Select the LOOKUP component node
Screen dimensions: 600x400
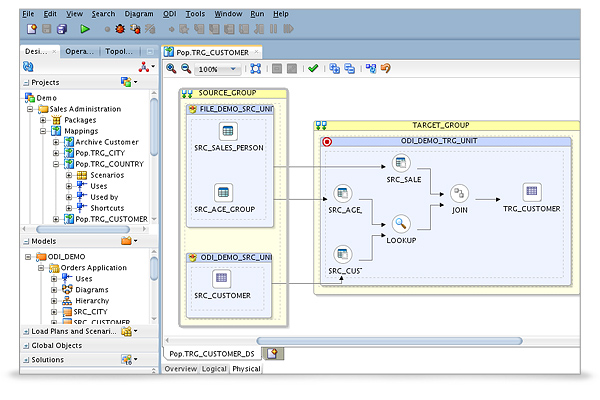coord(401,225)
